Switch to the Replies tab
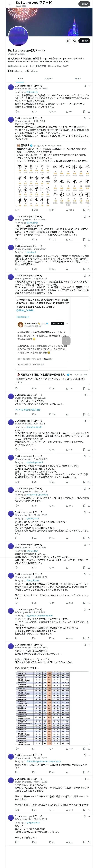 pyautogui.click(x=49, y=79)
